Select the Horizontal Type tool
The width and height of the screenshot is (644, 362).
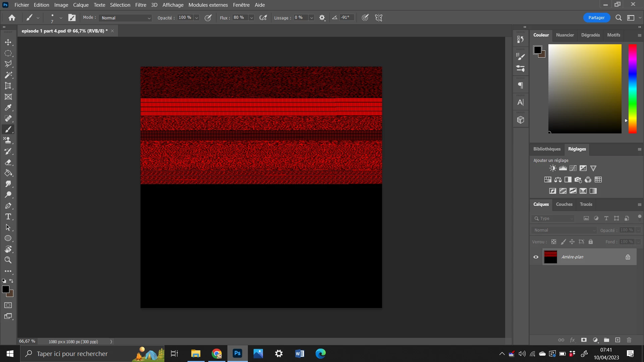coord(8,217)
